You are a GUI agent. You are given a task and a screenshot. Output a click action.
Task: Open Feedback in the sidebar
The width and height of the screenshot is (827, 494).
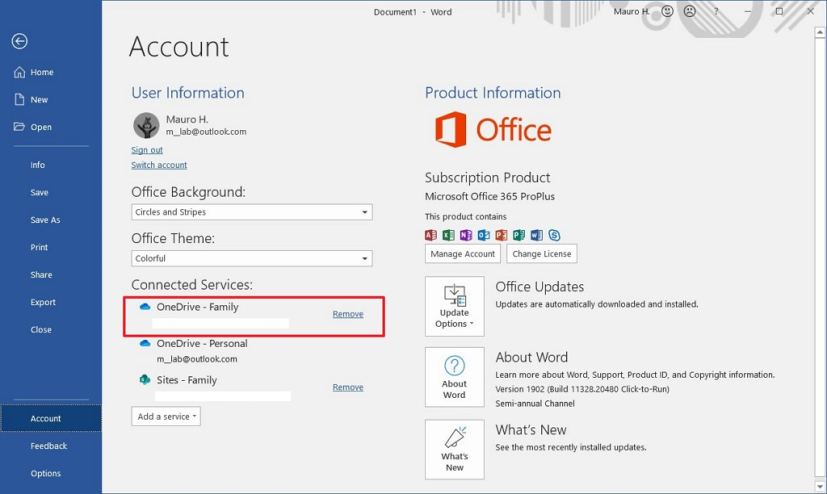[x=51, y=446]
